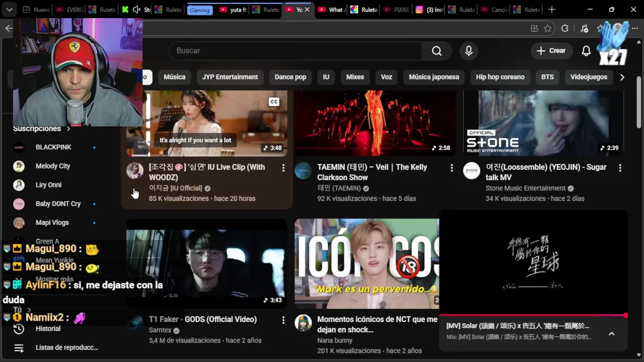Viewport: 644px width, 362px height.
Task: Click the Instagram tab icon
Action: (419, 10)
